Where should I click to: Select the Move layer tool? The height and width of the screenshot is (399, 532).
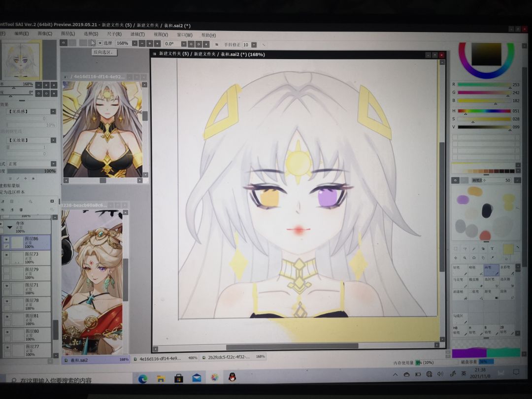pyautogui.click(x=456, y=258)
